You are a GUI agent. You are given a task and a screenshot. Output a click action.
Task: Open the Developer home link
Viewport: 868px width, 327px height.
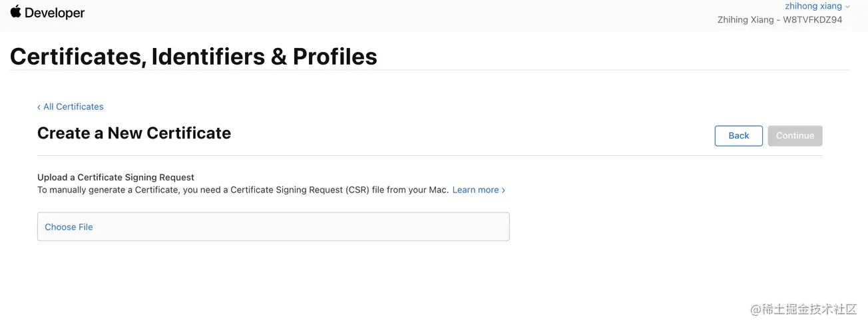pos(55,13)
